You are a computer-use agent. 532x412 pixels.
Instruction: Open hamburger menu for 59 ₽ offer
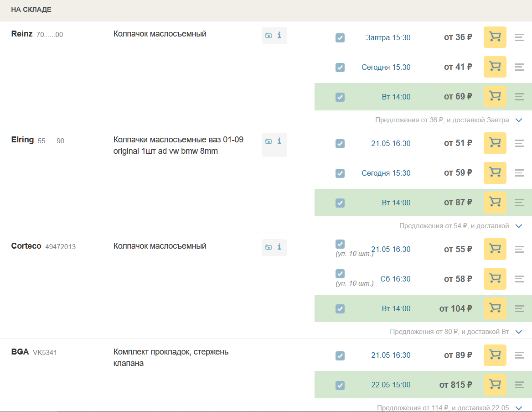[x=519, y=173]
